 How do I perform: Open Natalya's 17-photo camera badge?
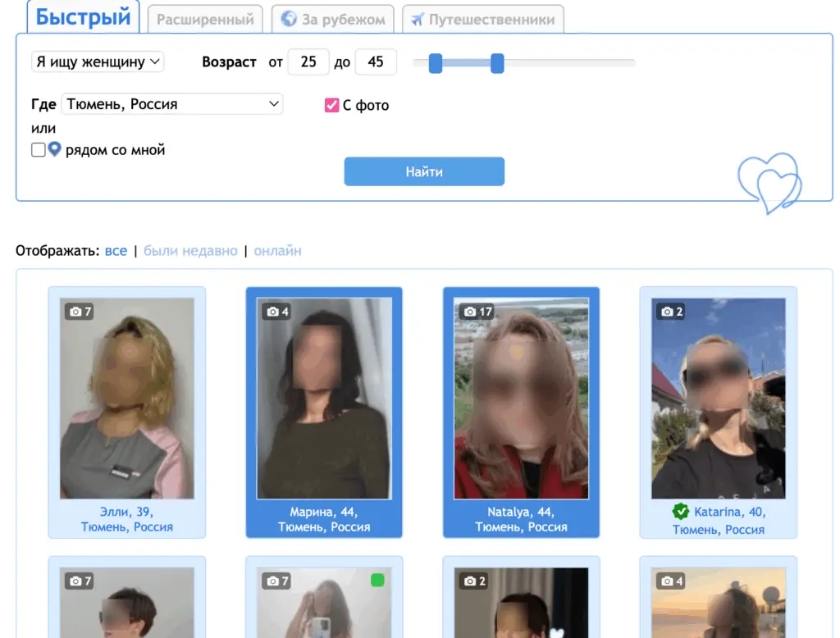tap(474, 312)
